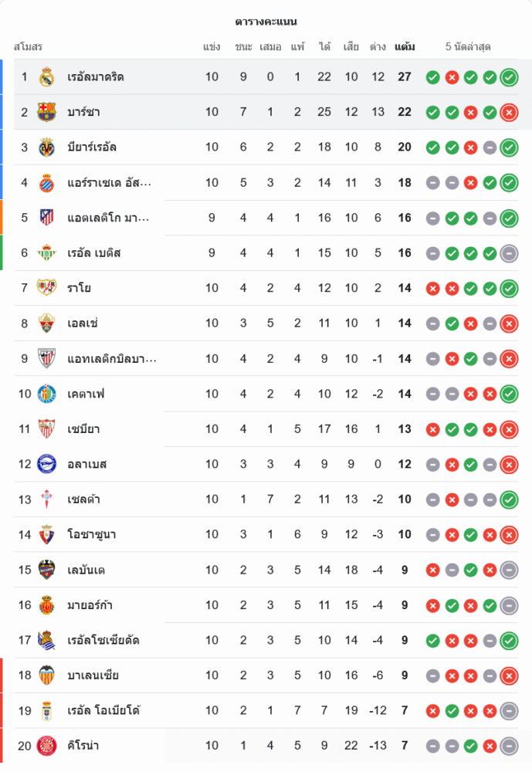Sort table by แต้ม column header
Screen dimensions: 532x772
tap(405, 47)
